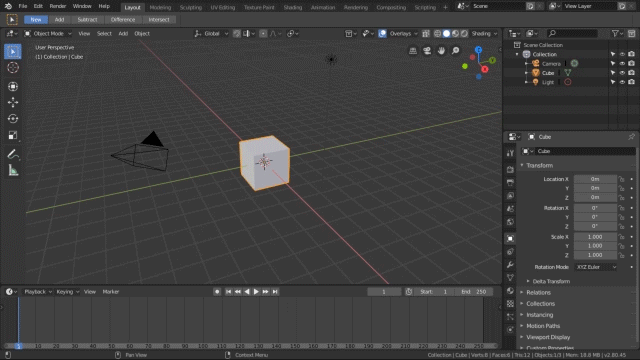Viewport: 640px width, 360px height.
Task: Click the Subtract selection mode button
Action: click(x=87, y=20)
